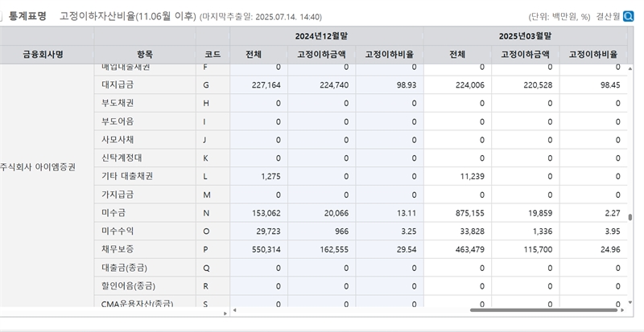This screenshot has height=332, width=644.
Task: Select the 금융회사명 column header
Action: click(43, 55)
